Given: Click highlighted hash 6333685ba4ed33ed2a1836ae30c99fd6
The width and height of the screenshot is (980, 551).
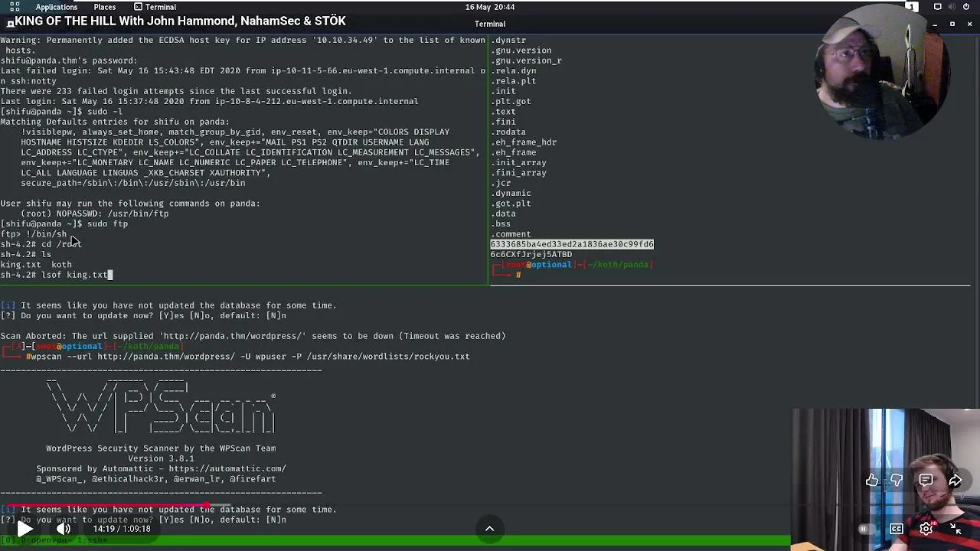Looking at the screenshot, I should (x=572, y=244).
